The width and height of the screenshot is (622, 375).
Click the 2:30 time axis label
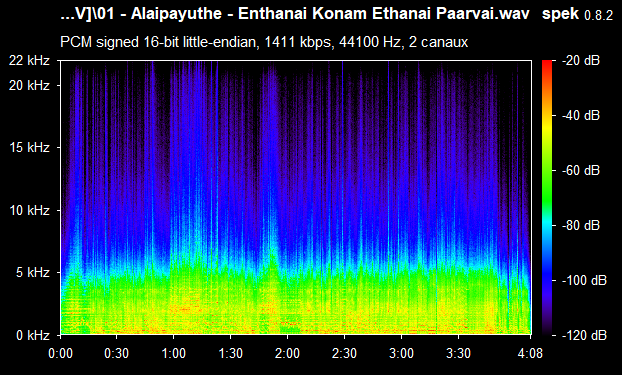(344, 353)
